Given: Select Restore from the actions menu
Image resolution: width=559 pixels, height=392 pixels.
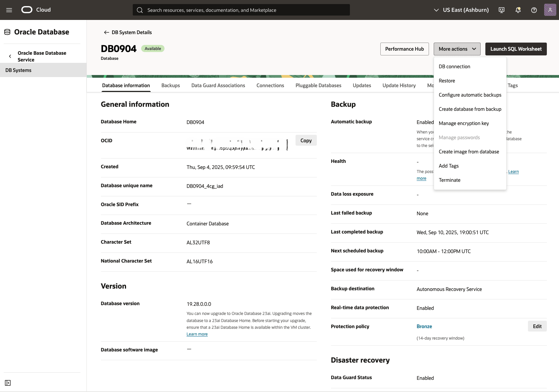Looking at the screenshot, I should (x=447, y=80).
